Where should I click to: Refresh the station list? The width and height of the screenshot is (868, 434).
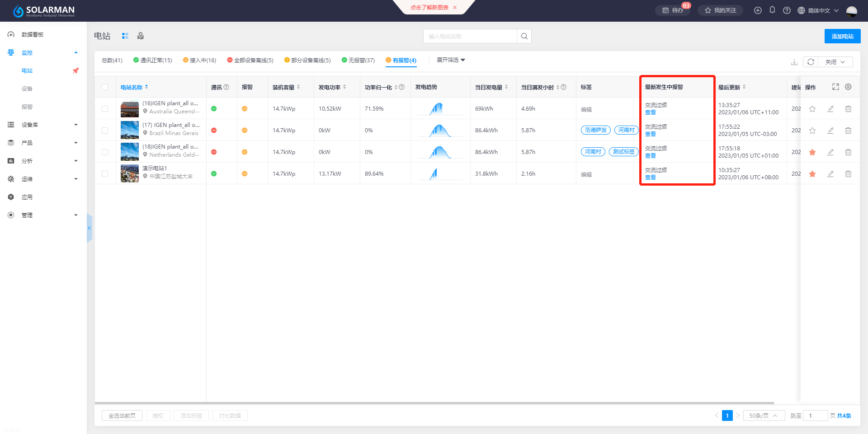(x=811, y=62)
